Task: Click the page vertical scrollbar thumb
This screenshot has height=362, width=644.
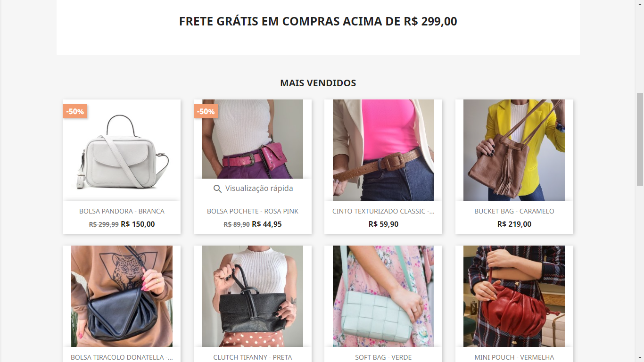Action: click(x=640, y=139)
